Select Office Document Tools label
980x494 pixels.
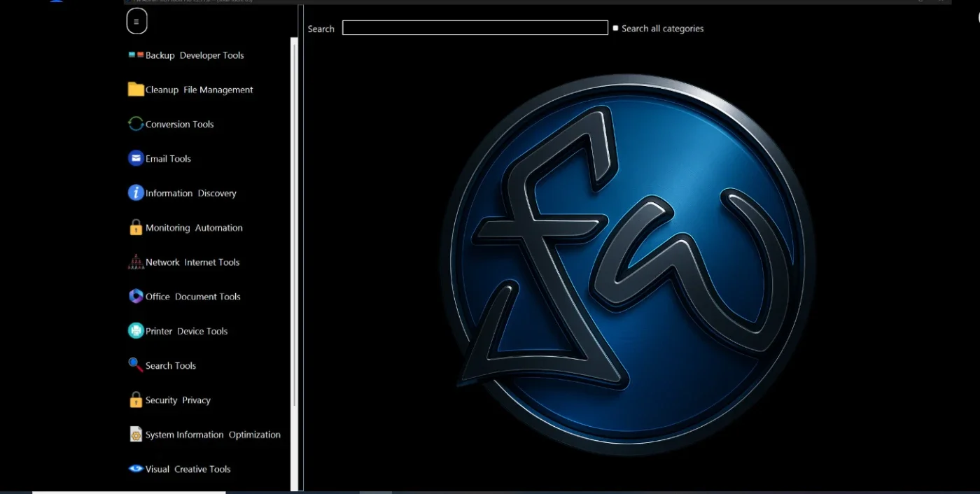pyautogui.click(x=193, y=297)
